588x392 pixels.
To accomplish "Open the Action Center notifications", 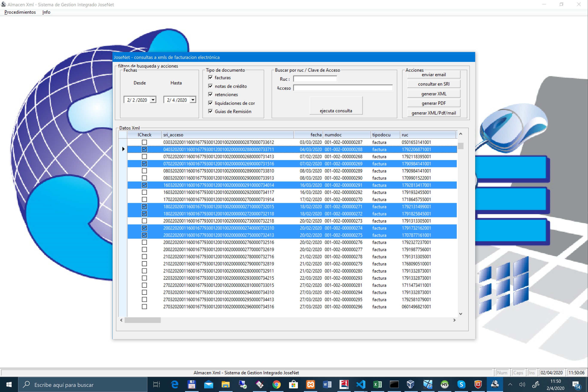I will pos(576,385).
